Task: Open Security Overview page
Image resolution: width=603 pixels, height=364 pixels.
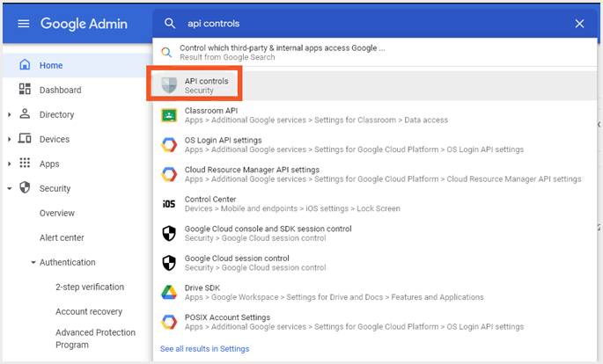Action: click(57, 213)
